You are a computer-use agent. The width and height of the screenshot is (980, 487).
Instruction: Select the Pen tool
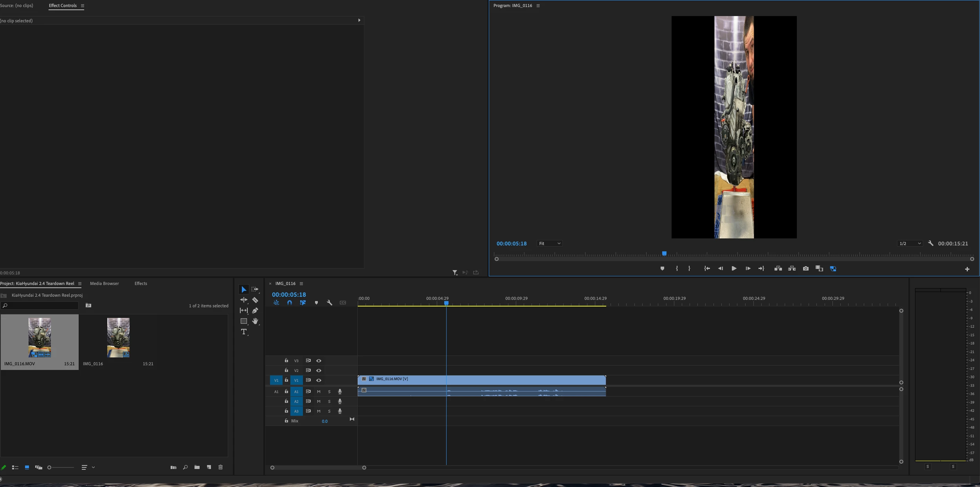[255, 311]
